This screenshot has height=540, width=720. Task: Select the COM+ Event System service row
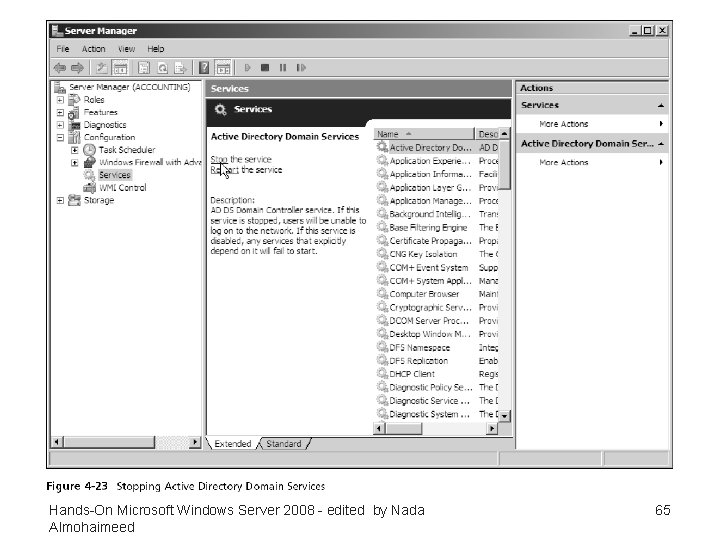(437, 267)
